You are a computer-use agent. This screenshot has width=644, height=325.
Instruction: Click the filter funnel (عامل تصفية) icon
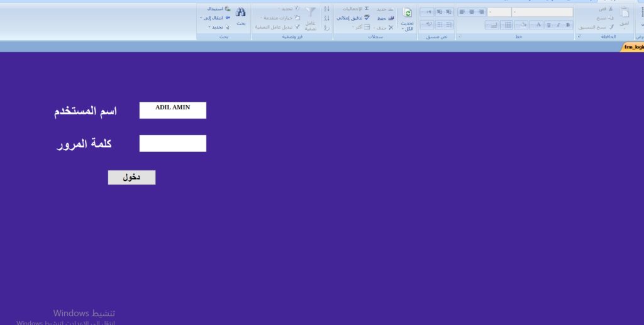coord(311,13)
